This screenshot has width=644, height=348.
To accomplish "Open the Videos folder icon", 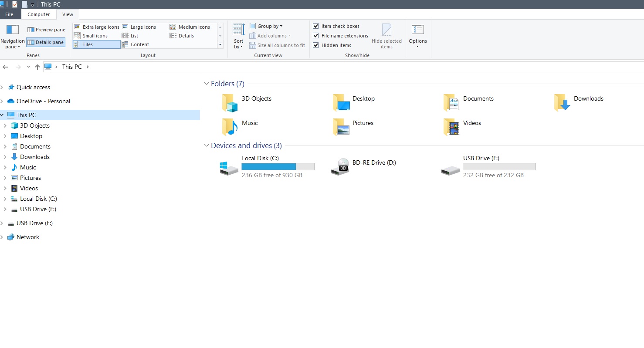I will (450, 127).
